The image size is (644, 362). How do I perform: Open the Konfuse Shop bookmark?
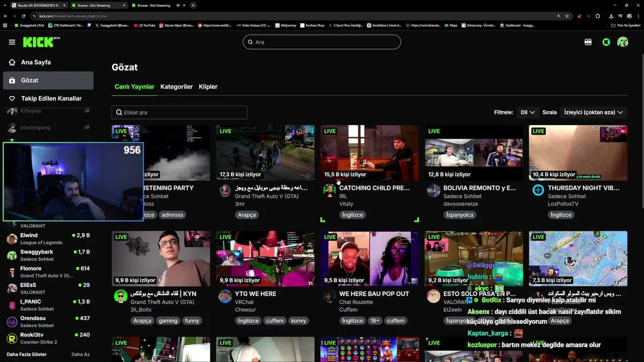coord(312,25)
